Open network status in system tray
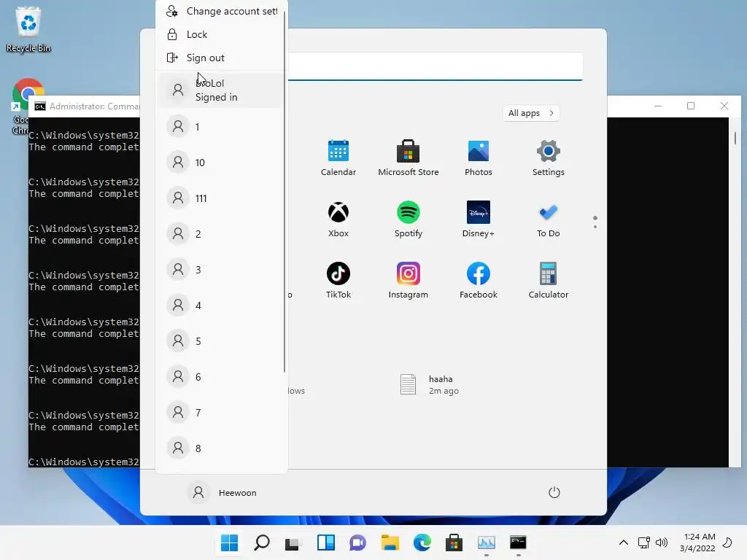This screenshot has width=747, height=560. [x=643, y=542]
